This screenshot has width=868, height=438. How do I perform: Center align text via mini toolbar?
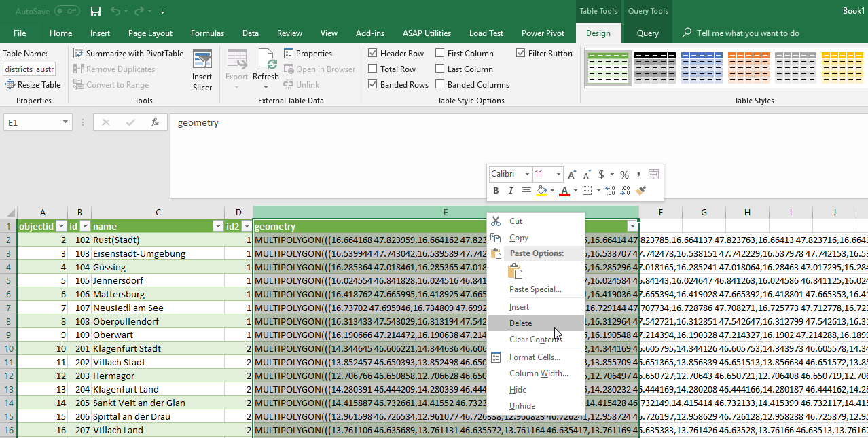[x=526, y=191]
